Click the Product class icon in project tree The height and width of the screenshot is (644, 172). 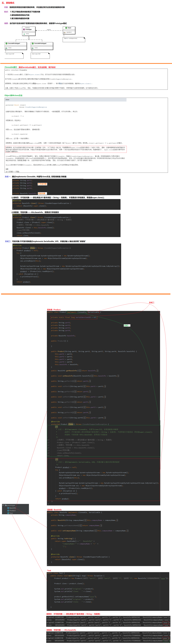point(8,511)
